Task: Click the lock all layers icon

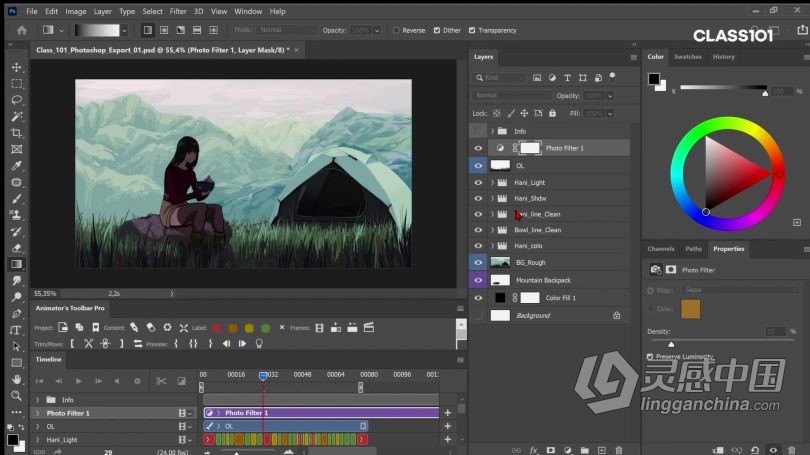Action: coord(552,113)
